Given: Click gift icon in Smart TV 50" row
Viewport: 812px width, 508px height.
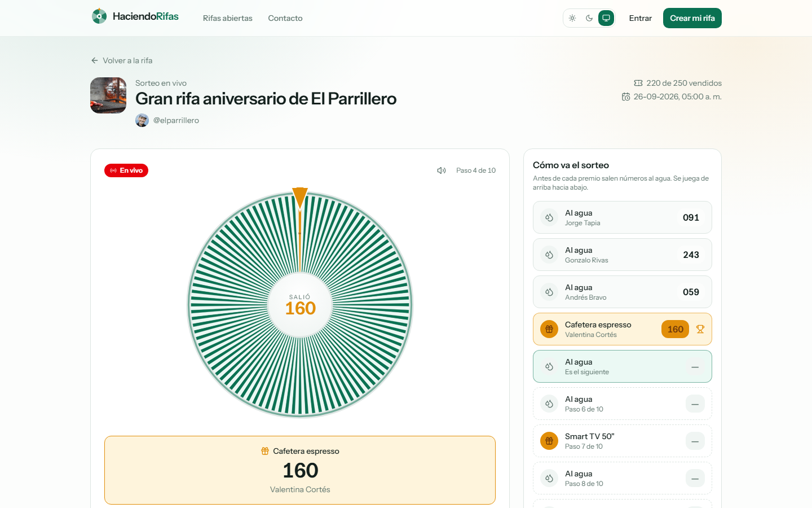Looking at the screenshot, I should [549, 441].
